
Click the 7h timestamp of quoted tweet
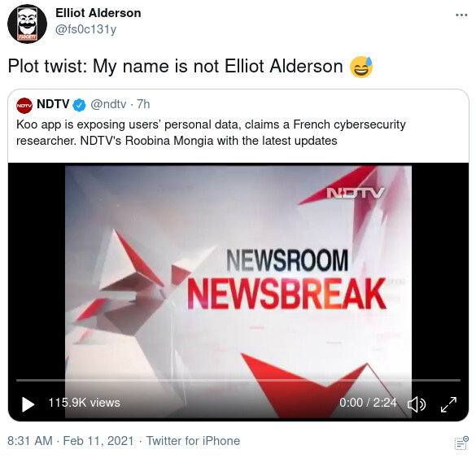pos(143,104)
